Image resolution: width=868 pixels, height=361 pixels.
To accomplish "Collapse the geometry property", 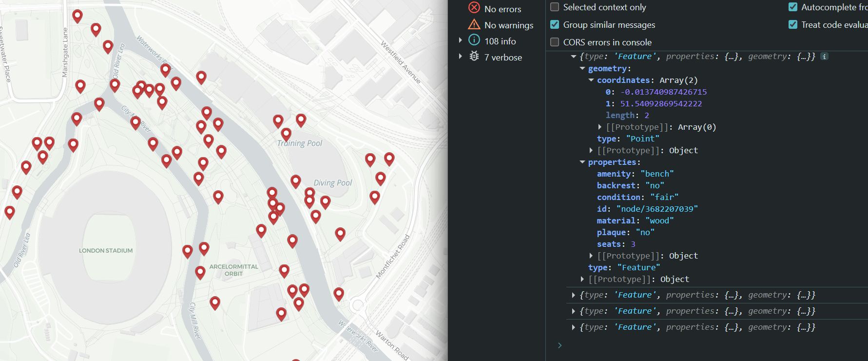I will 582,69.
